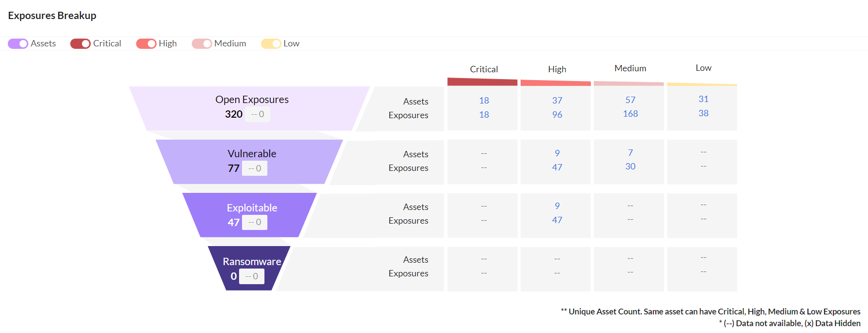Click the Critical column red header bar

(483, 82)
